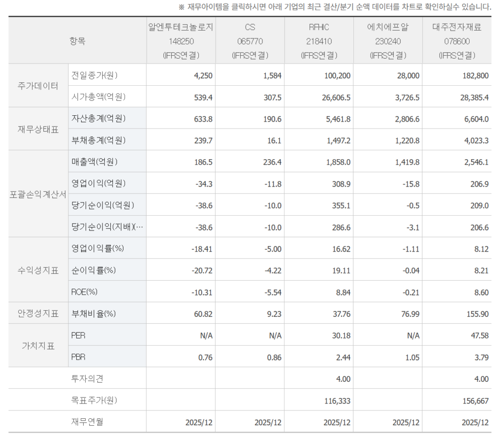Click the 순이익률(%) row label
This screenshot has height=435, width=504.
click(93, 270)
